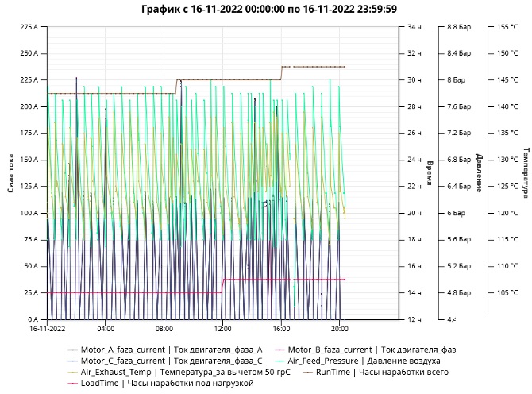The height and width of the screenshot is (394, 532).
Task: Click the 150 A axis label
Action: tap(29, 160)
